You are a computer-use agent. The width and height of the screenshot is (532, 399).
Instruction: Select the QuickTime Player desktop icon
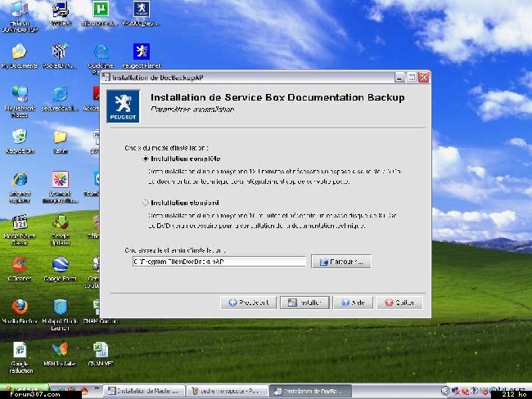pos(101,60)
